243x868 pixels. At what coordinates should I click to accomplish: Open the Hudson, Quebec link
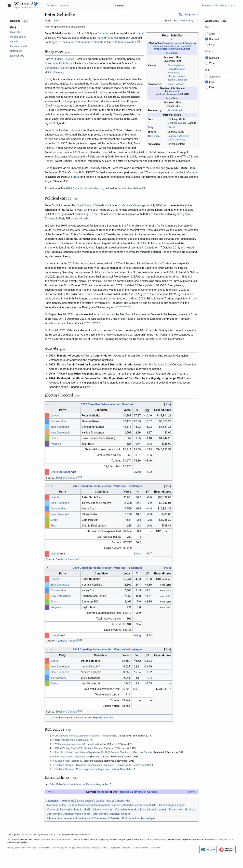64,59
